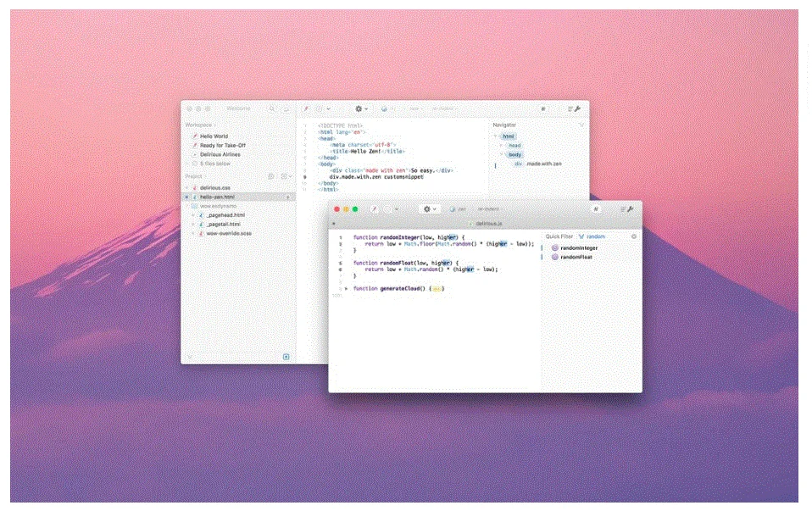
Task: Click the hash button in back window toolbar
Action: click(x=542, y=108)
